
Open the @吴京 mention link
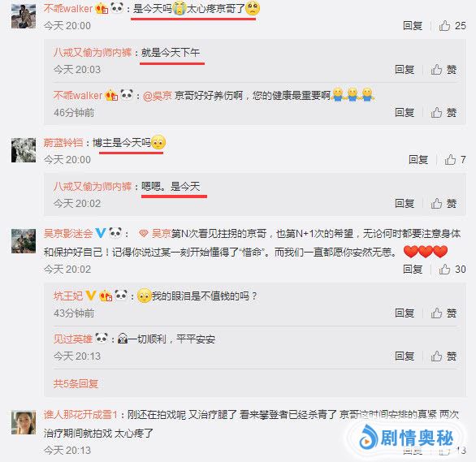coord(158,96)
